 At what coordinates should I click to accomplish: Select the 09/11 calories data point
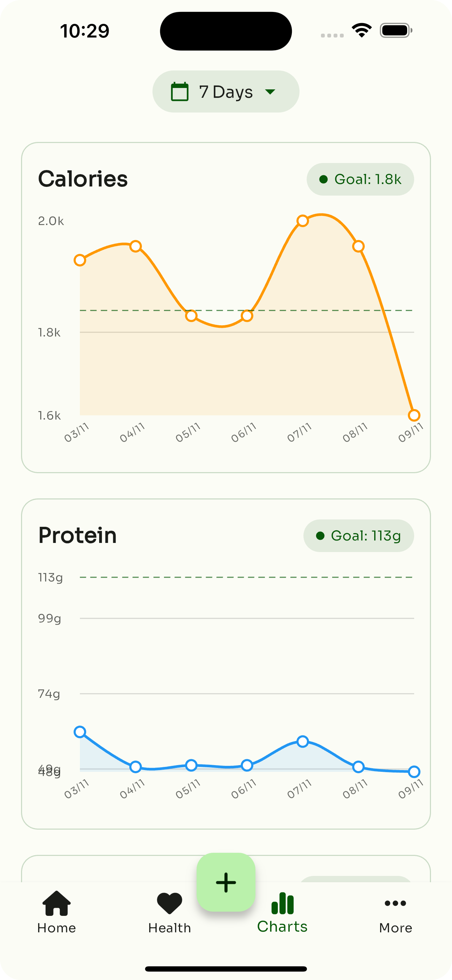(414, 415)
